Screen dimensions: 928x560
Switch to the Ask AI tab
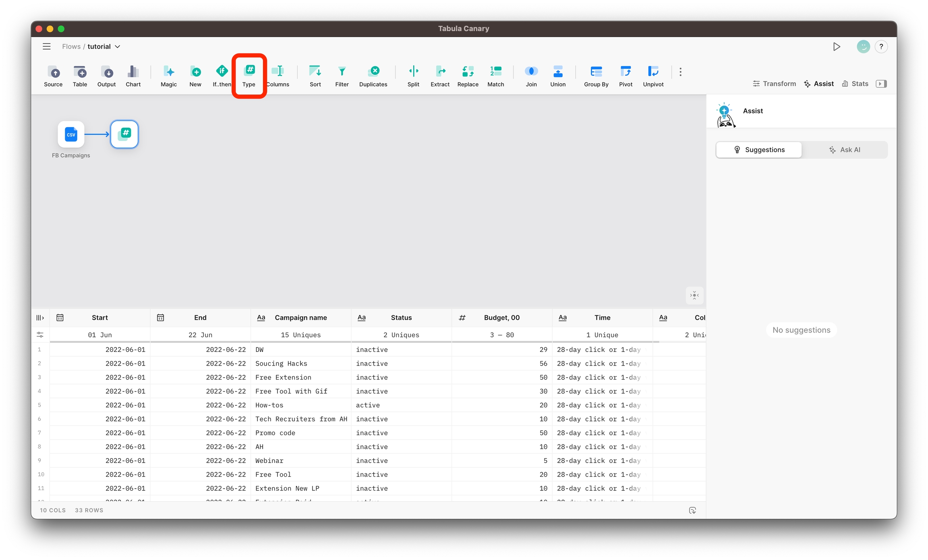pyautogui.click(x=845, y=150)
